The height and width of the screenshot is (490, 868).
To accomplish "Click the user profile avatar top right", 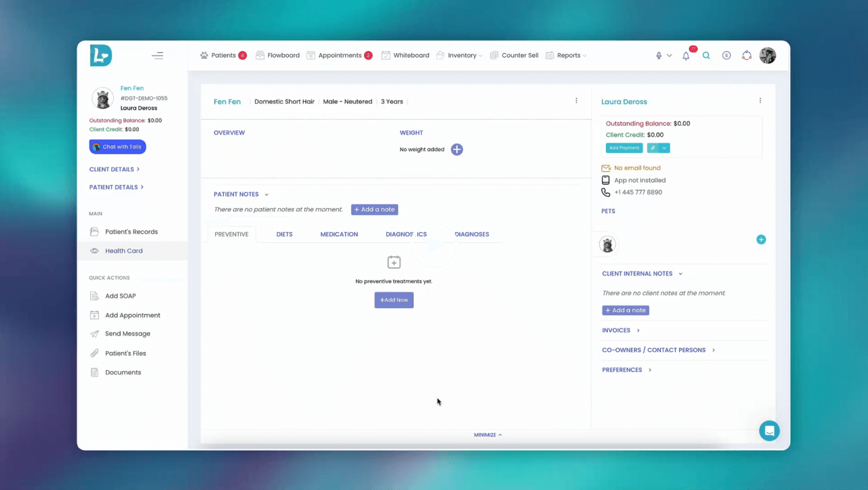I will pyautogui.click(x=767, y=55).
